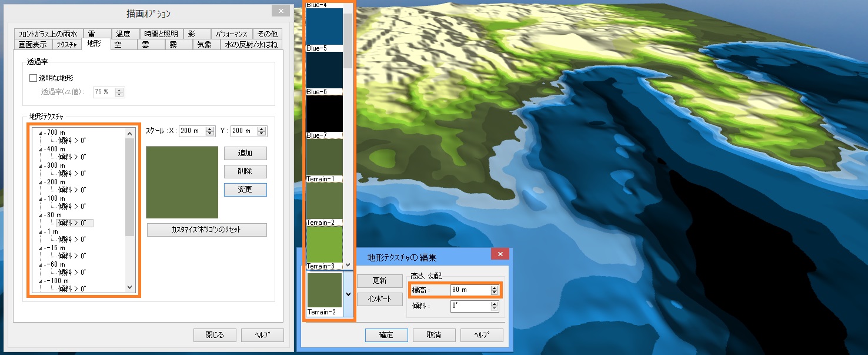Screen dimensions: 868x355
Task: Open the フロントガラス上の雨水 tab
Action: click(x=48, y=34)
